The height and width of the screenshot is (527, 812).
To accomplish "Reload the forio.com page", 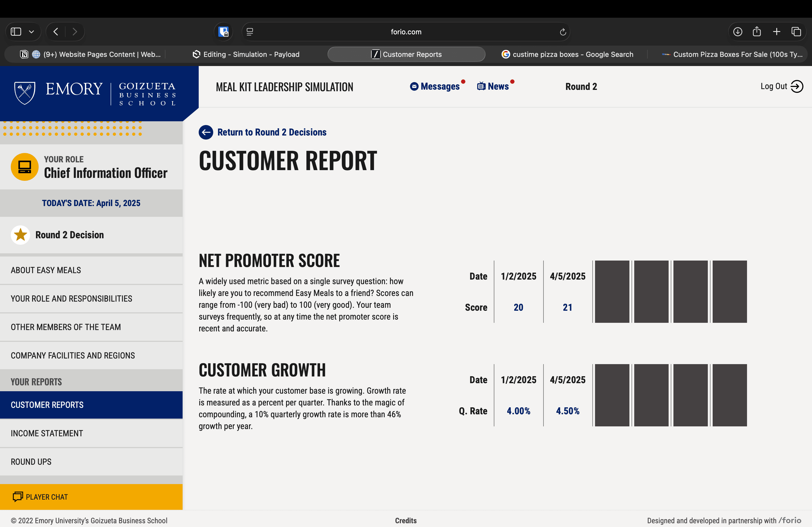I will (x=563, y=32).
